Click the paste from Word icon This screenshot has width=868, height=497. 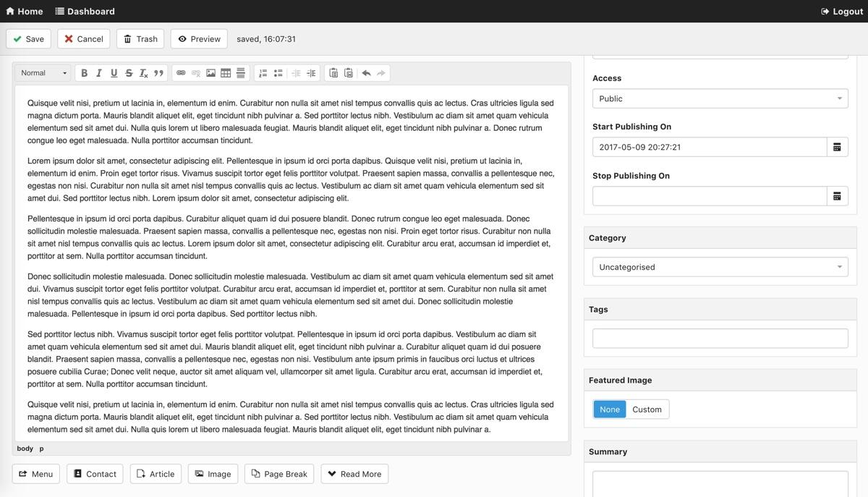(x=348, y=73)
